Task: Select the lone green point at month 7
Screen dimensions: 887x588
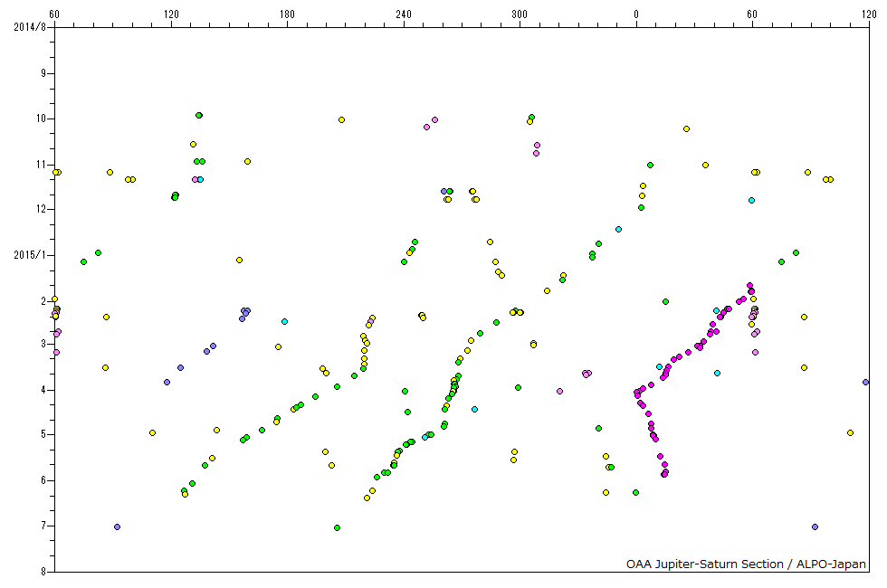Action: pyautogui.click(x=337, y=528)
